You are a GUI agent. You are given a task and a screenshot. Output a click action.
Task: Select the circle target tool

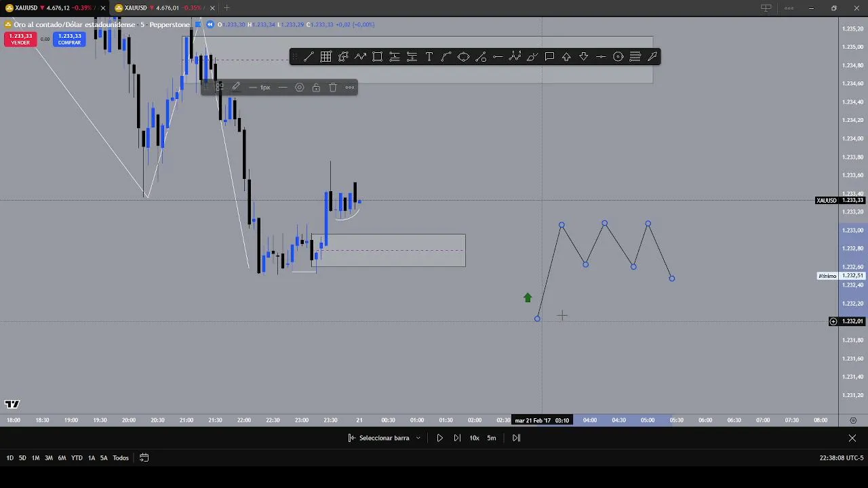click(618, 57)
